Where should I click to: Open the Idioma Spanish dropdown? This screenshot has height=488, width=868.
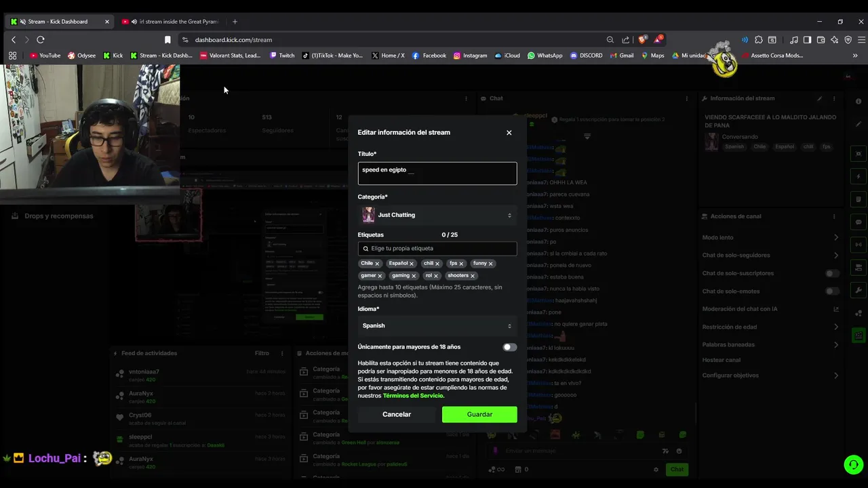coord(437,326)
